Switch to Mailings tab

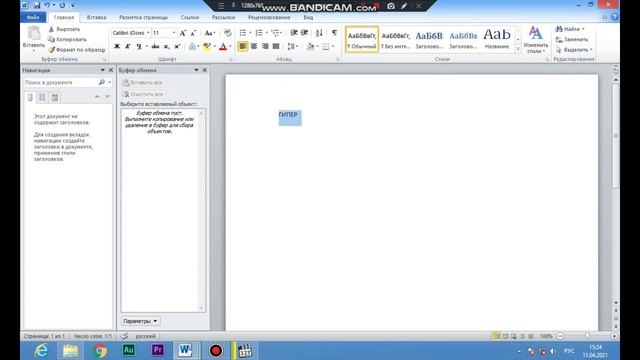click(x=223, y=18)
